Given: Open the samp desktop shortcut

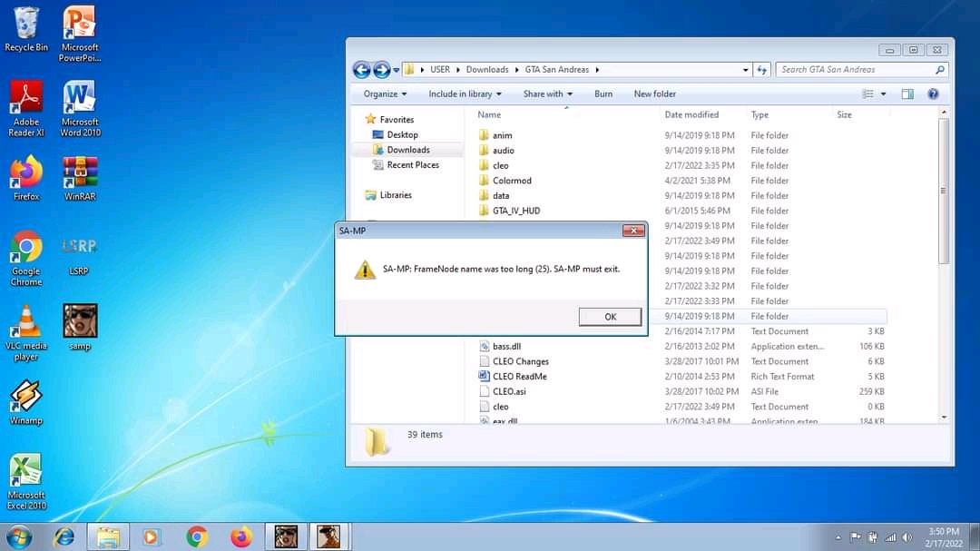Looking at the screenshot, I should click(x=79, y=327).
